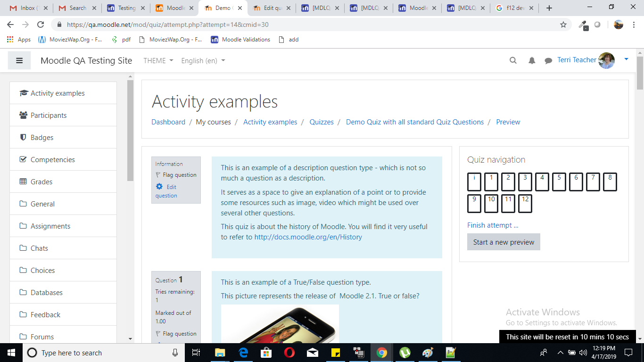Viewport: 644px width, 362px height.
Task: Click the folder icon next to General
Action: [x=23, y=204]
